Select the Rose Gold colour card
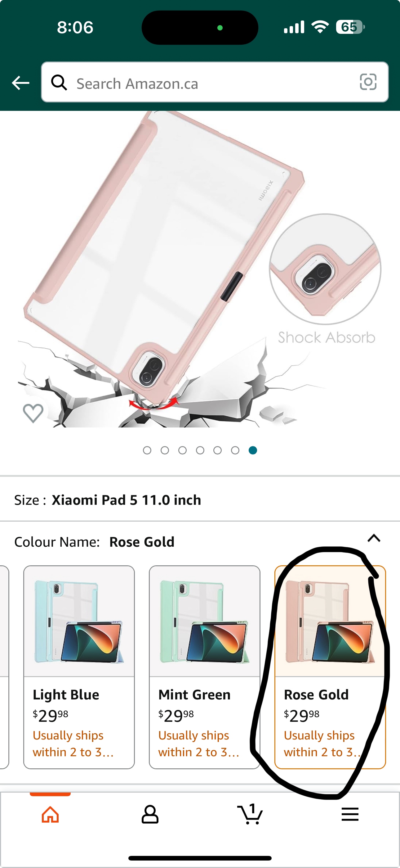 (x=330, y=667)
